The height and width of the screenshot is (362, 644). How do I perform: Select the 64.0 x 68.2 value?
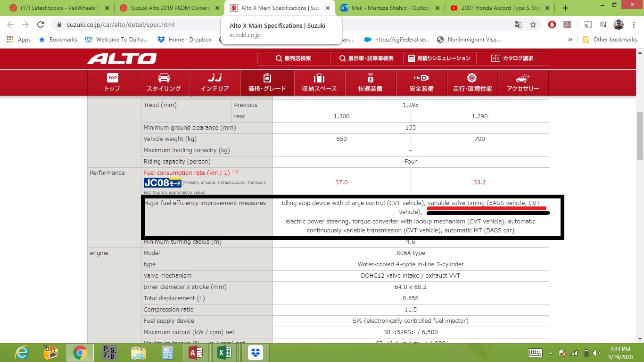tap(411, 287)
